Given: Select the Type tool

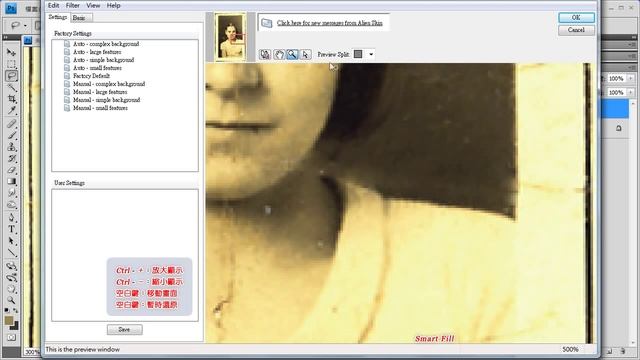Looking at the screenshot, I should click(11, 229).
